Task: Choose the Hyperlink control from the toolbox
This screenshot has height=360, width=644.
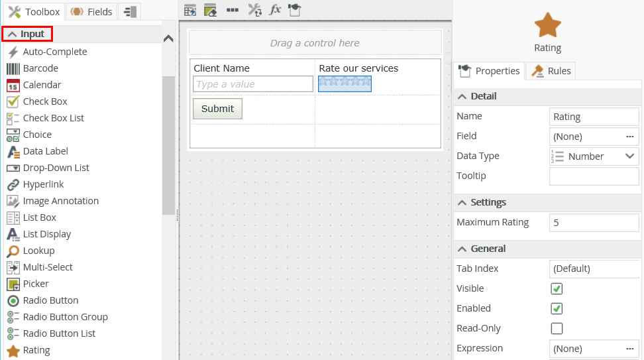Action: point(43,184)
